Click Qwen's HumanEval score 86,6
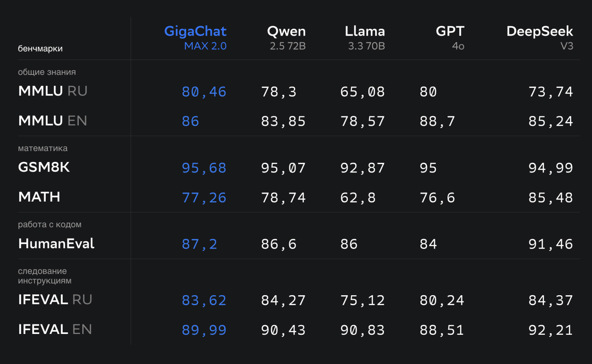 tap(279, 245)
